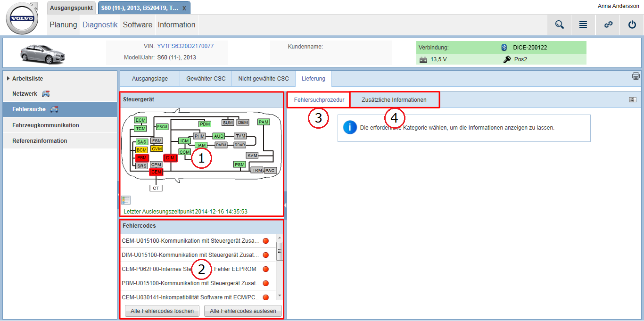The width and height of the screenshot is (644, 321).
Task: Open Referenzinformation in the sidebar
Action: pos(60,141)
